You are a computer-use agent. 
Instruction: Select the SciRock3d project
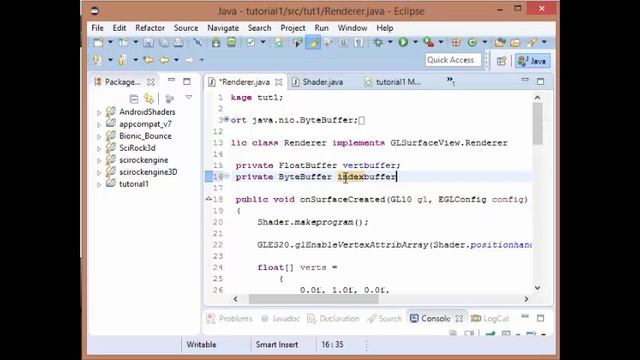[137, 148]
